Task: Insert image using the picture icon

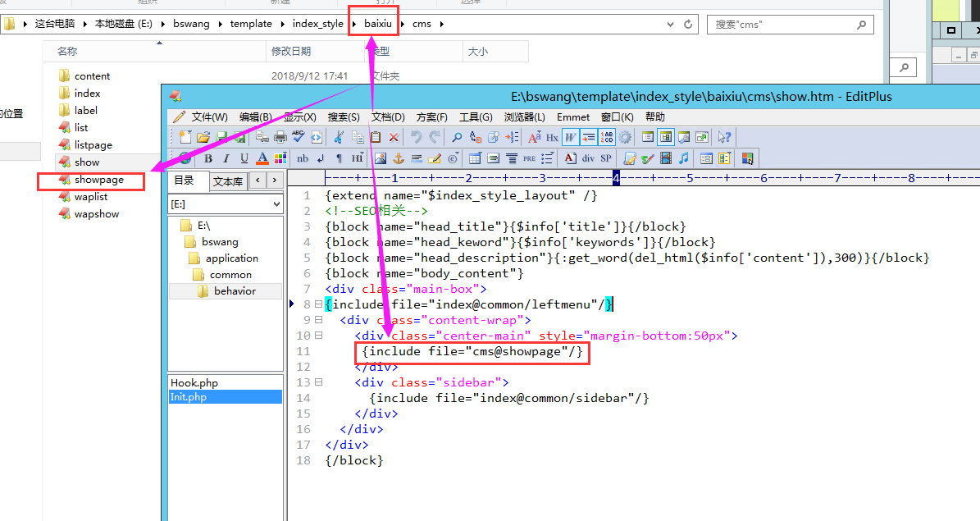Action: pyautogui.click(x=381, y=158)
